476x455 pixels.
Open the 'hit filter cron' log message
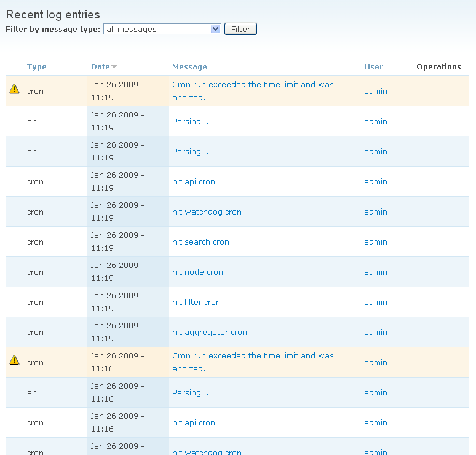point(196,302)
